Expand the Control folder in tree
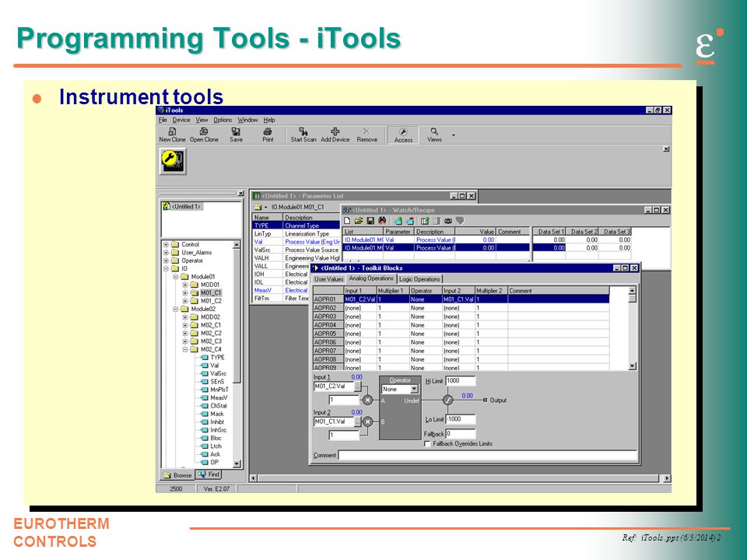This screenshot has height=560, width=747. 166,244
